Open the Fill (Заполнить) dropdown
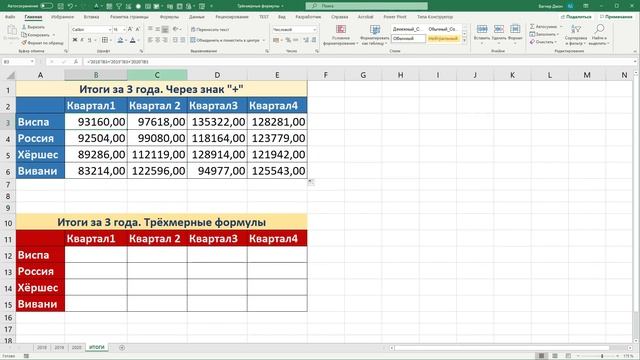The width and height of the screenshot is (640, 360). coord(544,34)
